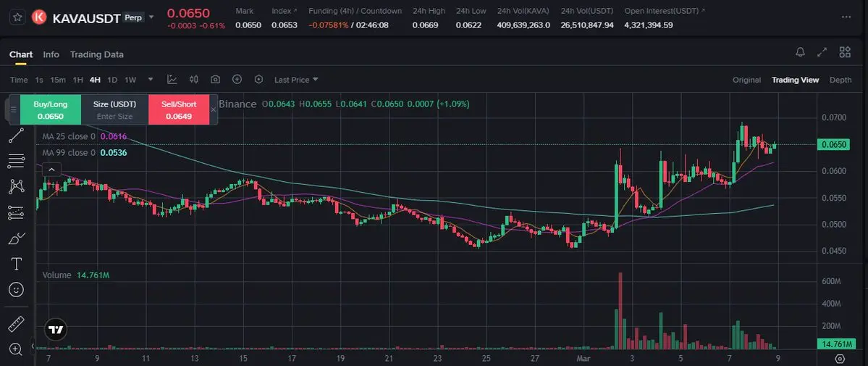Screen dimensions: 868x366
Task: Open the more options ellipsis menu
Action: point(846,17)
